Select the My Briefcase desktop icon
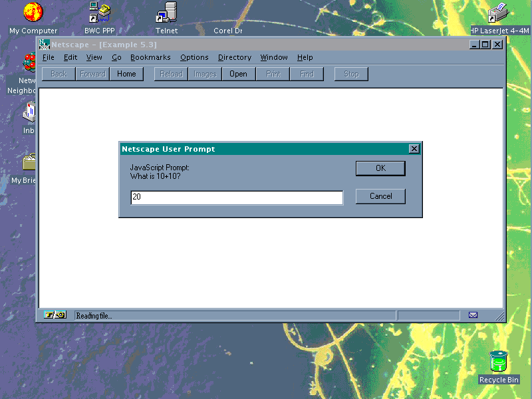This screenshot has width=532, height=399. (29, 163)
